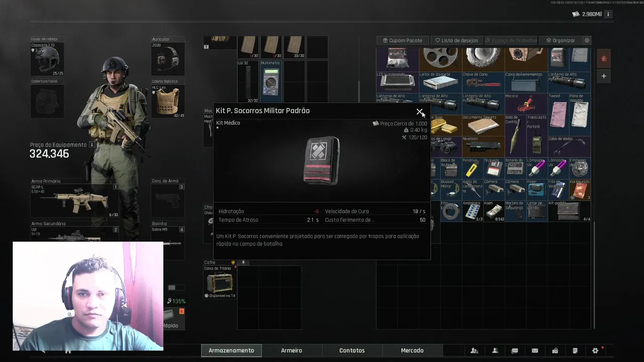Select the Kit-padrão pouch

[569, 211]
